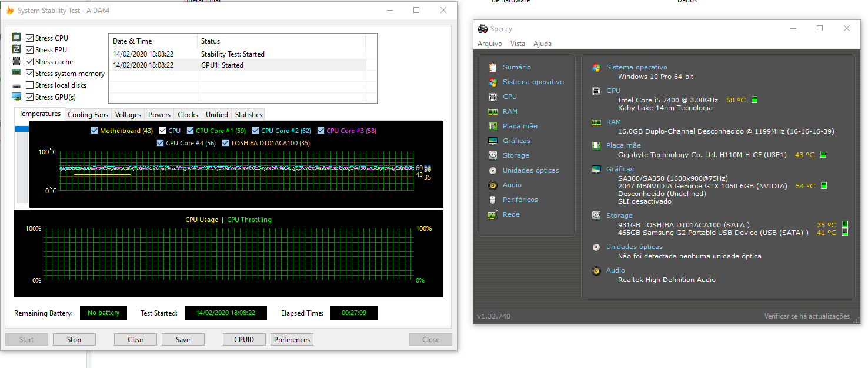The width and height of the screenshot is (868, 368).
Task: Switch to Voltages tab
Action: 128,115
